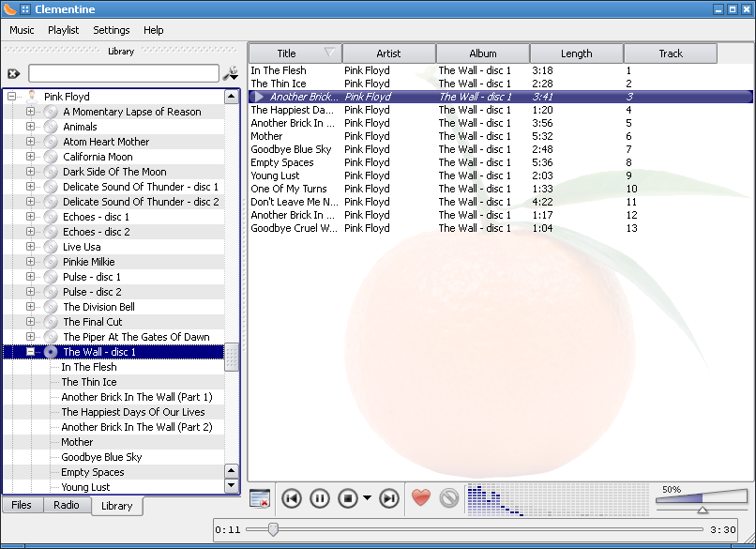The height and width of the screenshot is (549, 756).
Task: Sort playlist by Length column
Action: tap(576, 53)
